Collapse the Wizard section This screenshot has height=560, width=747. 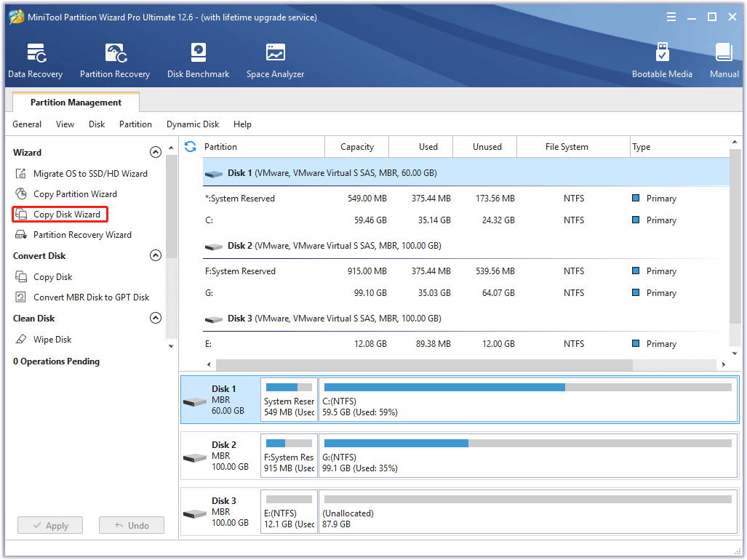[x=155, y=153]
